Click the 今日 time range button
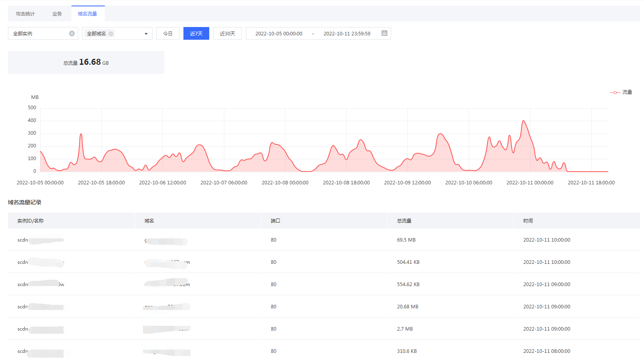The image size is (644, 360). tap(168, 34)
